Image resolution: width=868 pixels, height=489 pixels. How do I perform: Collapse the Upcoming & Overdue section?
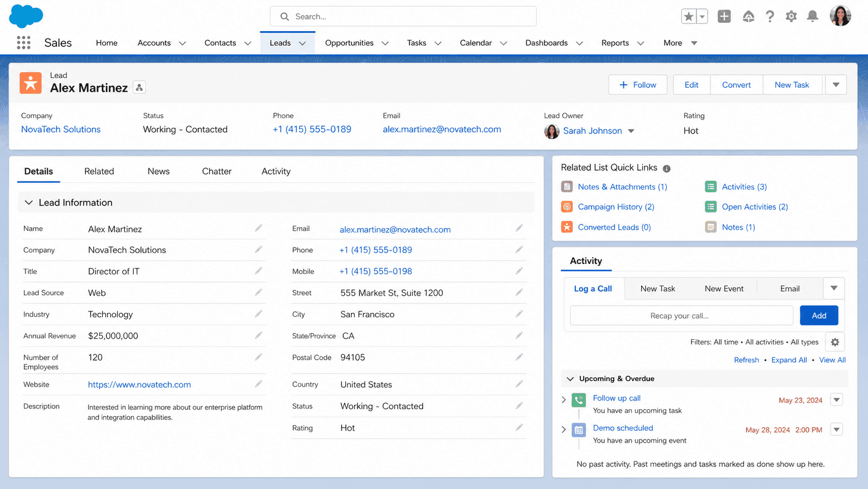571,379
